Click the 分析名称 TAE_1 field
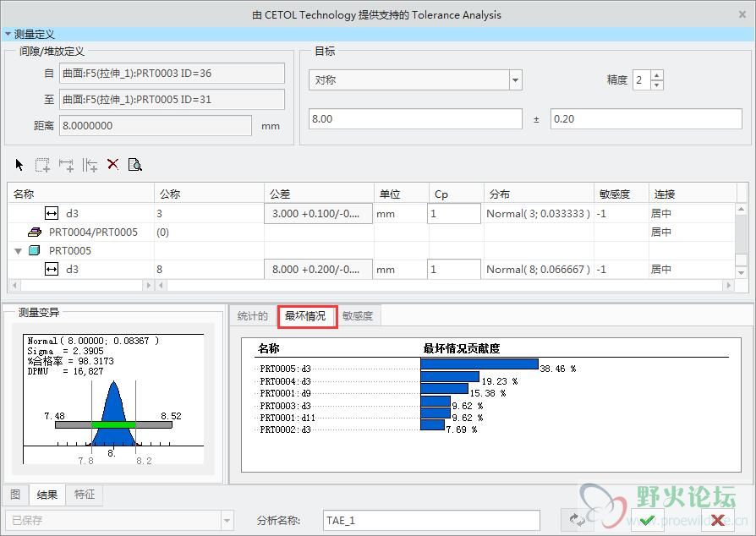Viewport: 756px width, 536px height. click(x=431, y=520)
